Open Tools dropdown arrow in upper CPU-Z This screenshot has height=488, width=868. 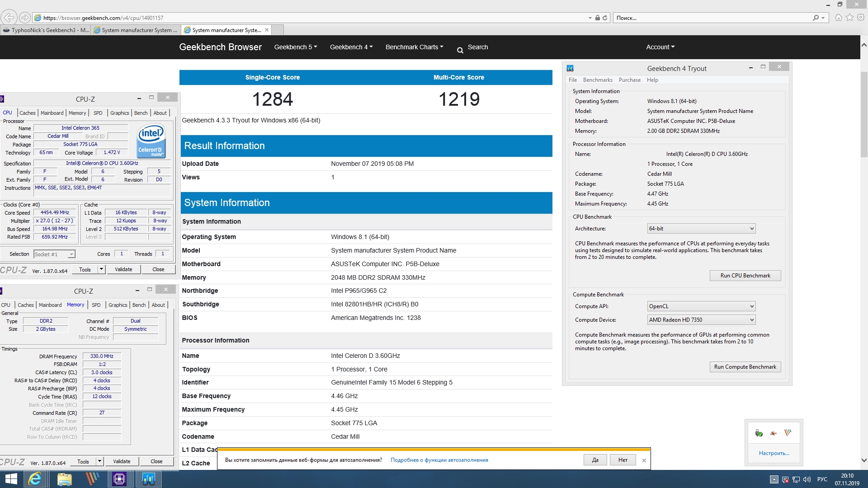101,269
